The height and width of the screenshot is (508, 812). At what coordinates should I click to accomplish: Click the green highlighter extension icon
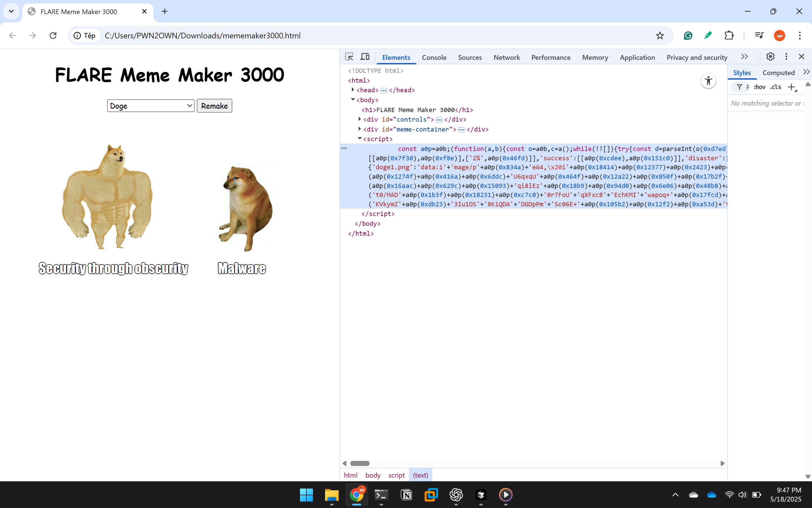coord(708,35)
